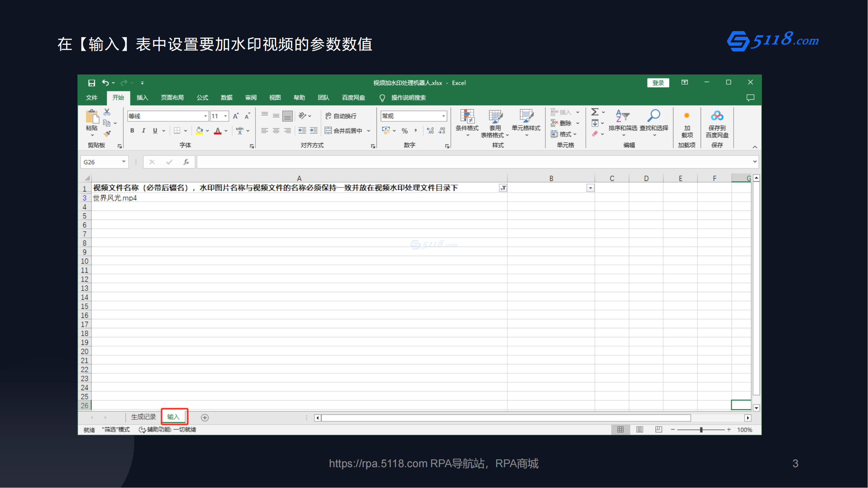This screenshot has height=488, width=868.
Task: Expand the formula bar
Action: (755, 162)
